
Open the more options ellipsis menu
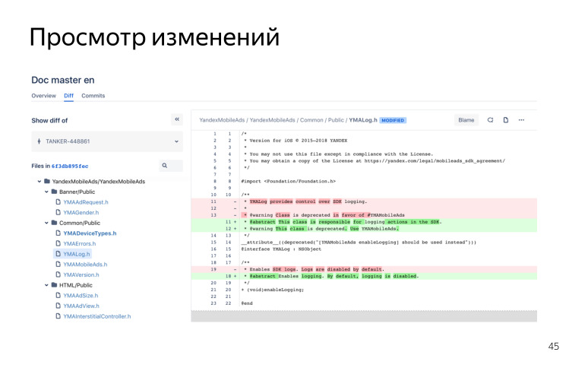(x=521, y=120)
